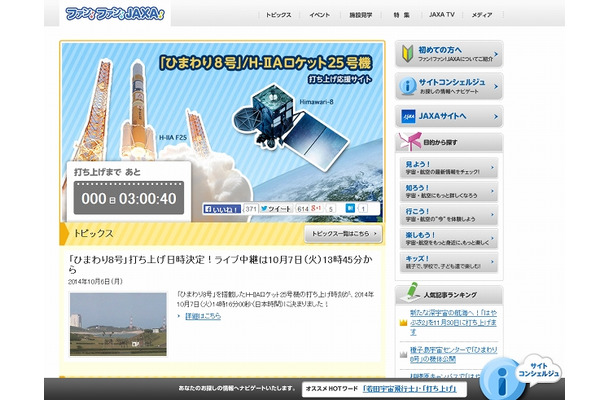
Task: Click the 目的から探す section header
Action: point(449,142)
